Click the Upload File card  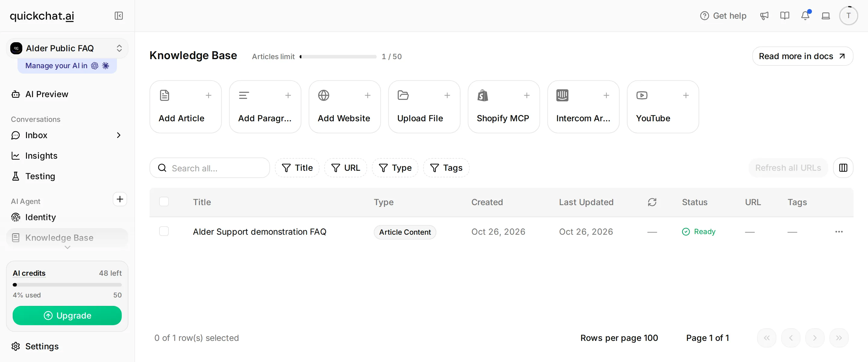pos(424,106)
